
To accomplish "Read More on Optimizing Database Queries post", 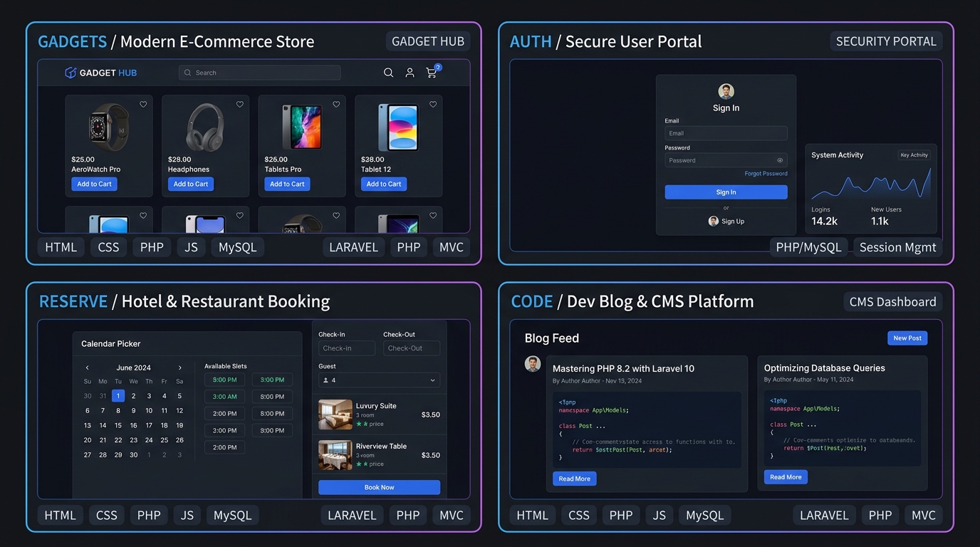I will 786,477.
